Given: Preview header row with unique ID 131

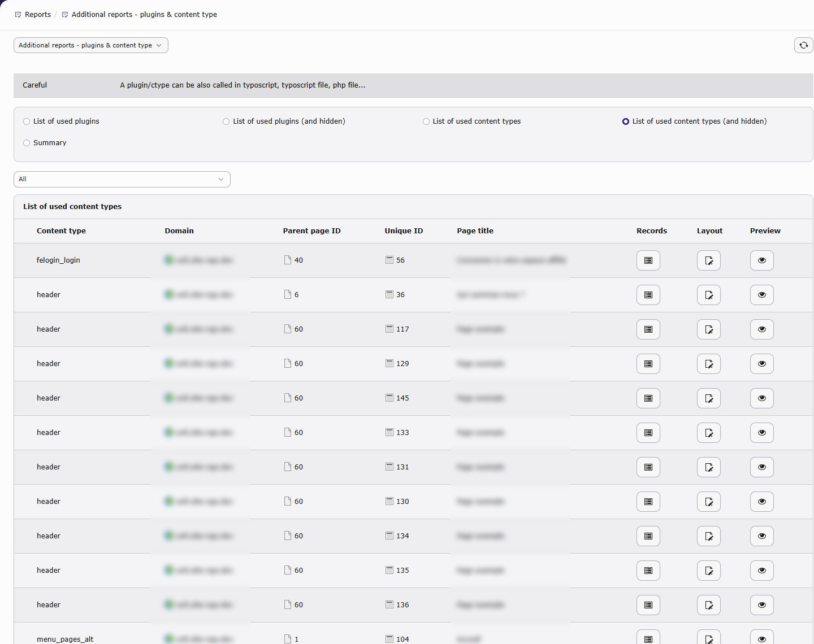Looking at the screenshot, I should [x=762, y=467].
